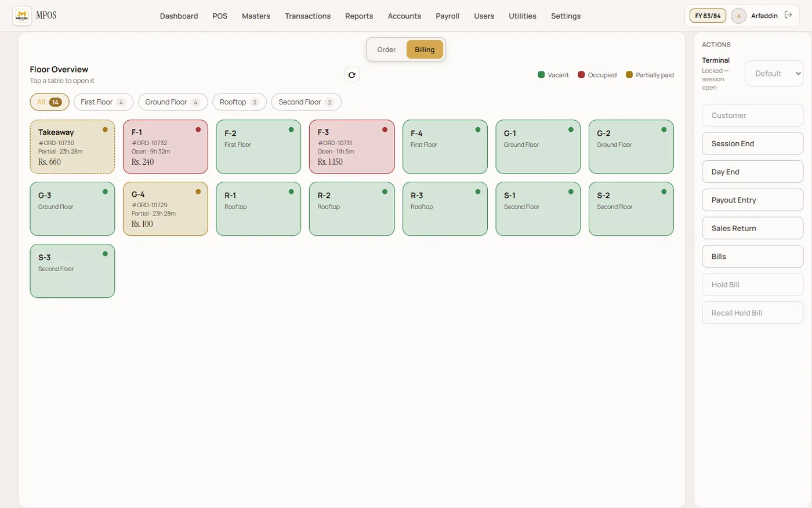
Task: Open the POS menu
Action: [x=220, y=16]
